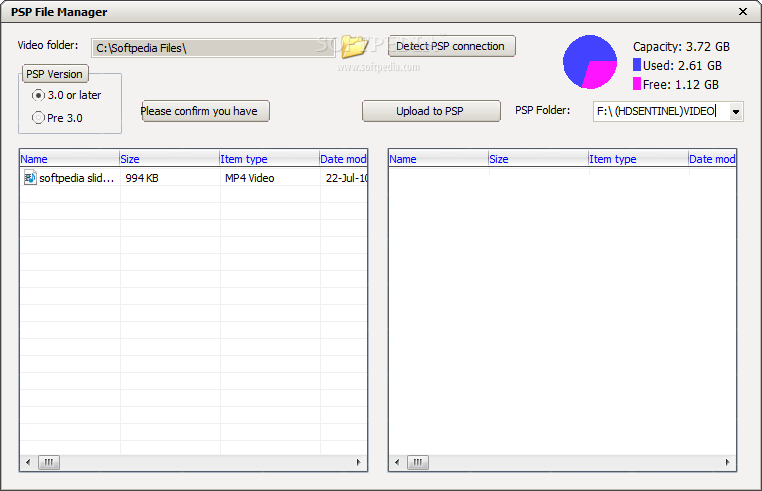This screenshot has height=491, width=762.
Task: Click the 994 KB size cell
Action: [x=142, y=178]
